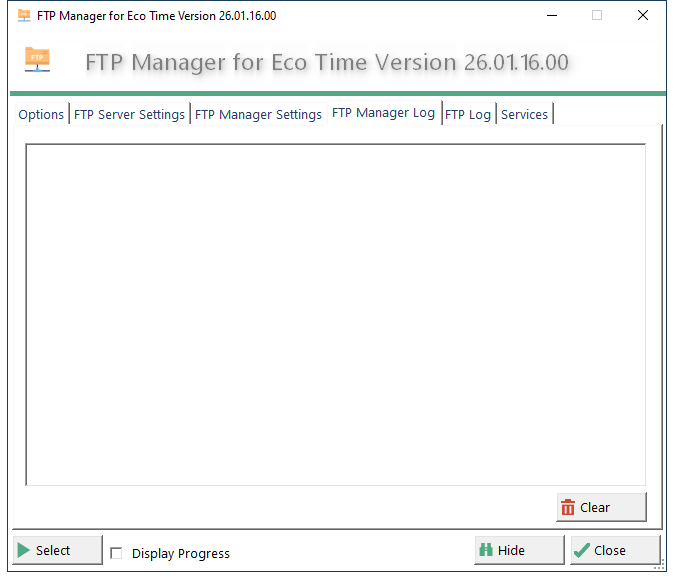Click the red trash can Clear icon
Image resolution: width=674 pixels, height=579 pixels.
tap(568, 507)
